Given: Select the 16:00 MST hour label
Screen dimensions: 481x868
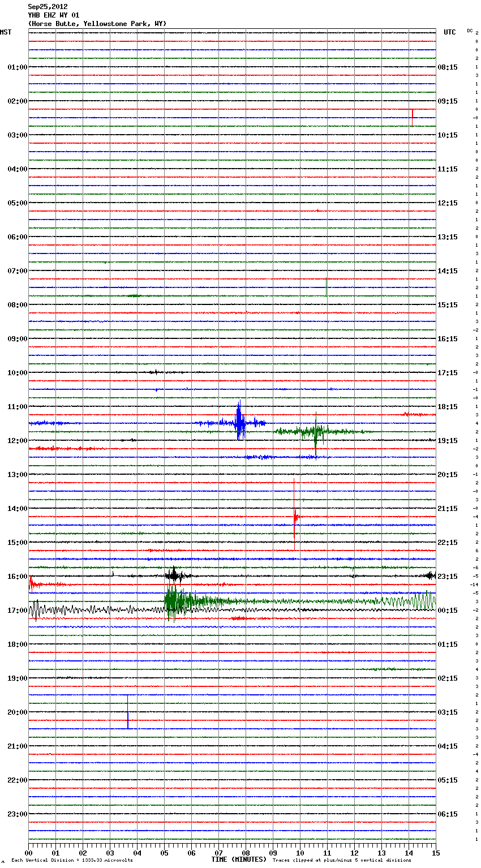Looking at the screenshot, I should [17, 577].
